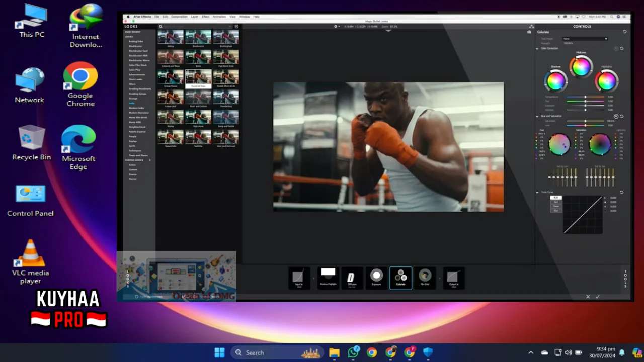Apply the Loose Leaf look thumbnail
This screenshot has width=644, height=362.
tap(171, 99)
